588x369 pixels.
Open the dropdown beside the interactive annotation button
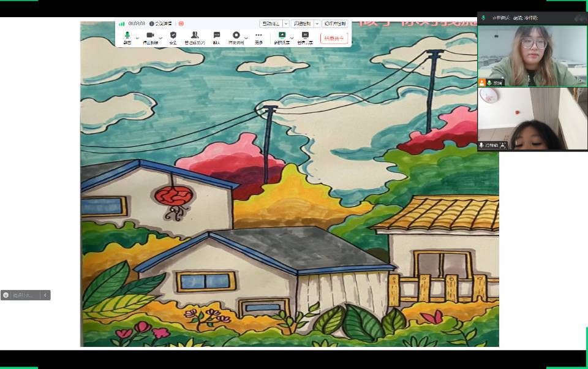click(x=285, y=23)
